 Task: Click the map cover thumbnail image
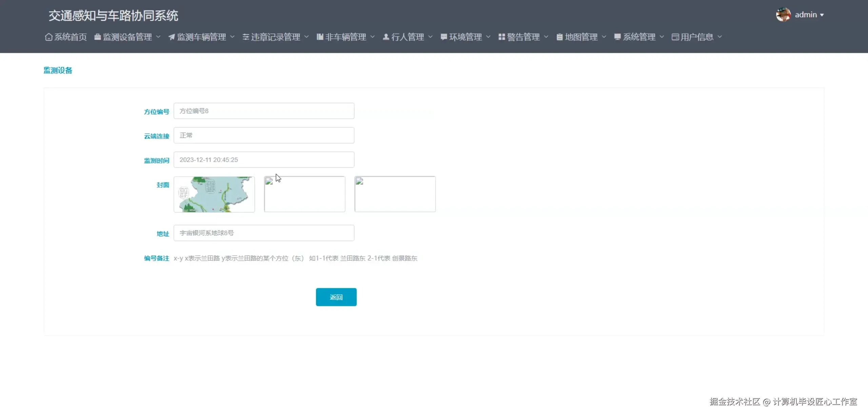tap(214, 194)
